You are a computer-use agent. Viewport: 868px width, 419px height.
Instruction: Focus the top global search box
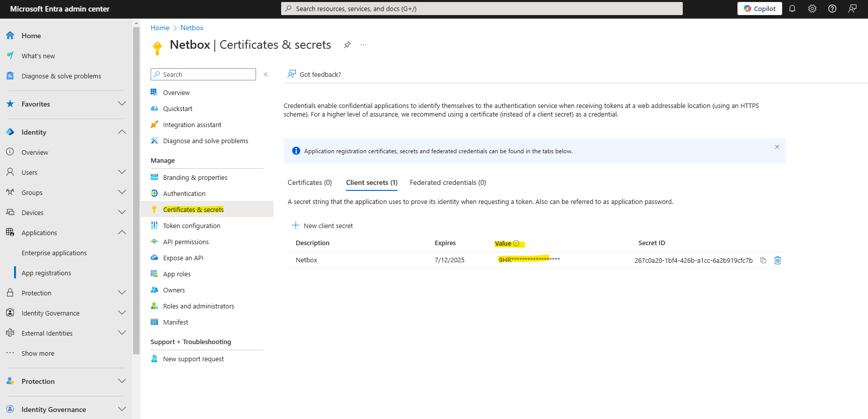[482, 9]
